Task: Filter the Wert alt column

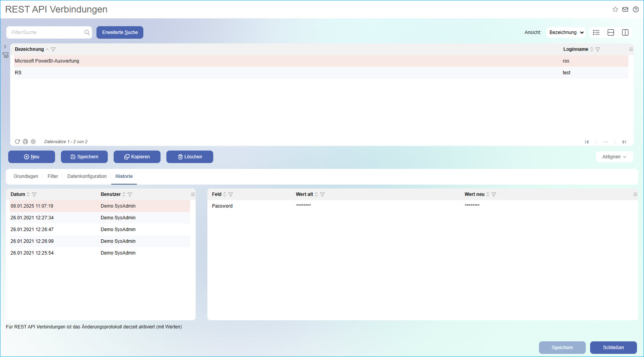Action: click(x=323, y=194)
